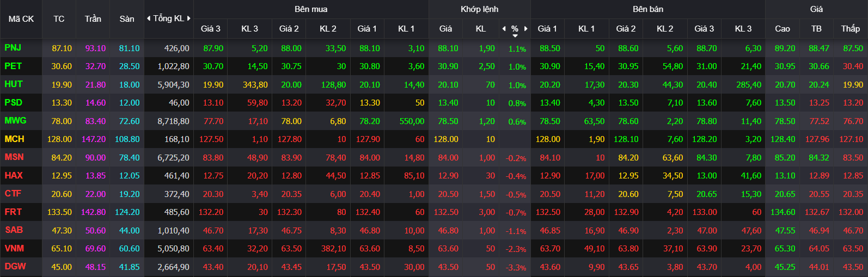Open the MWG stock symbol
Viewport: 868px width, 277px height.
tap(15, 121)
